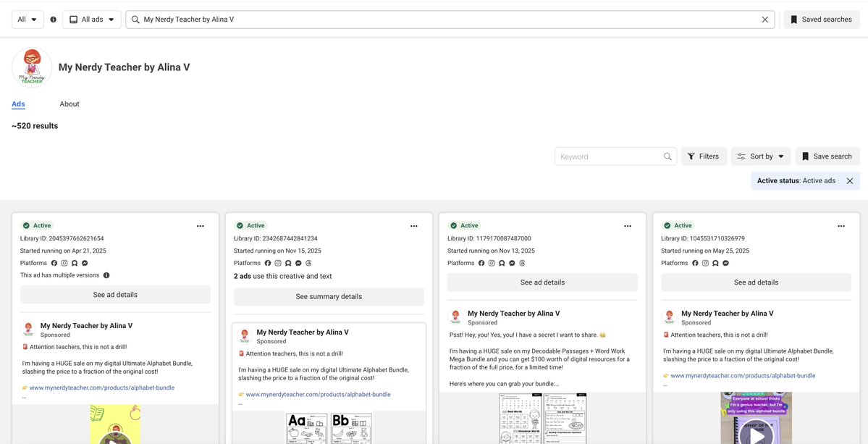The image size is (868, 444).
Task: Click Facebook platform icon on ad 2045397662621654
Action: pos(54,263)
